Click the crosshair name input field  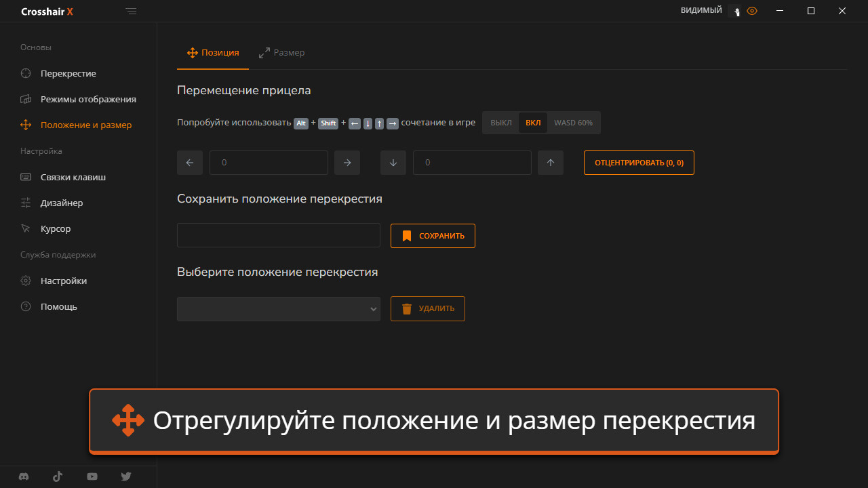[x=278, y=235]
